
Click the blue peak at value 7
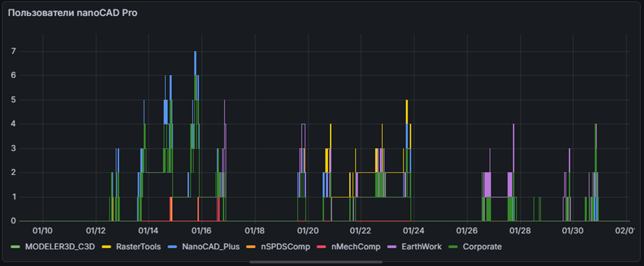195,52
